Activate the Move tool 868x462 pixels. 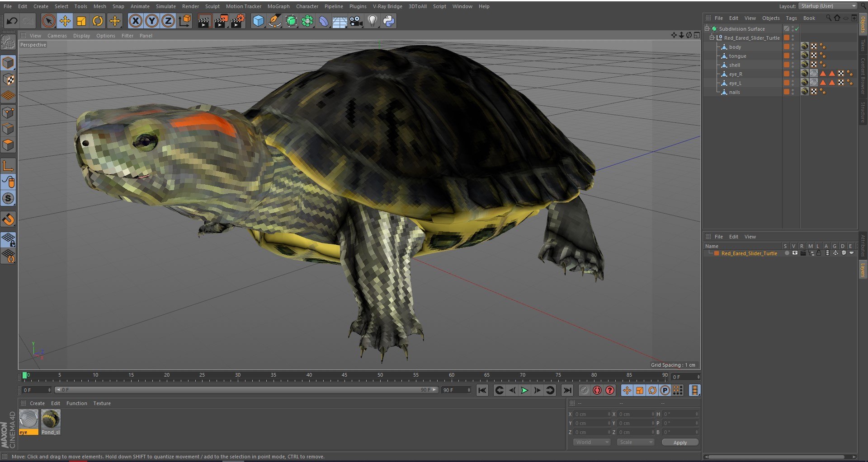[65, 21]
